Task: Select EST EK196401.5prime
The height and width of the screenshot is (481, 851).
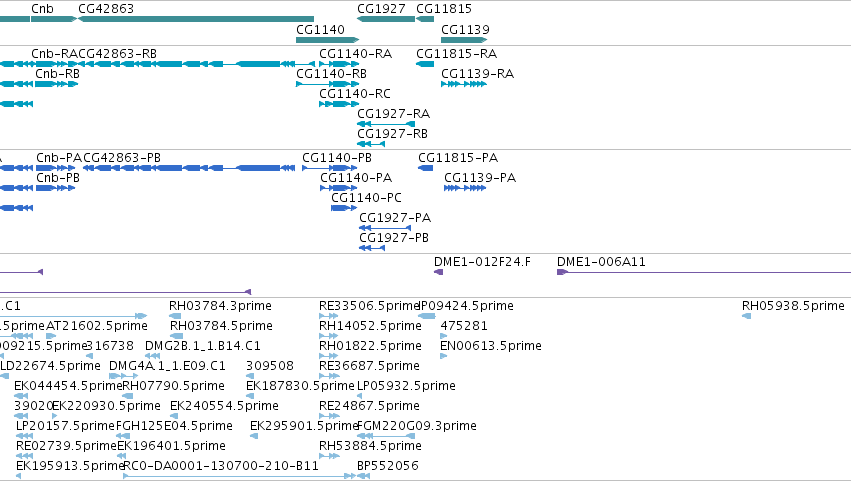Action: point(123,456)
